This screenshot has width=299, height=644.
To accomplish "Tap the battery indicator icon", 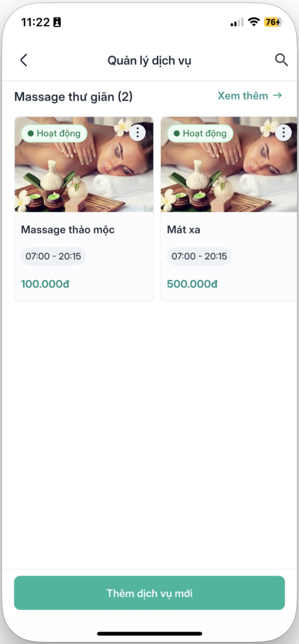I will [273, 22].
